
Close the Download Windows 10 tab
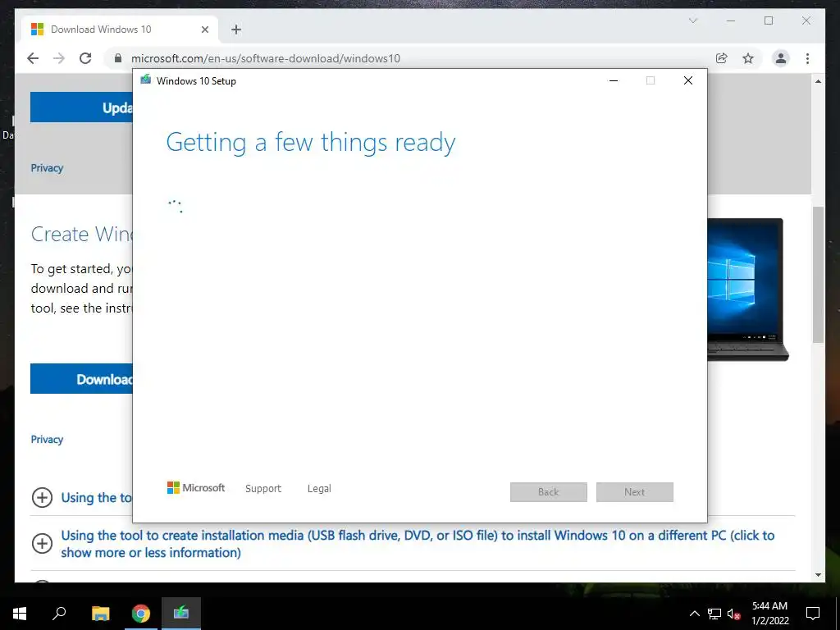pyautogui.click(x=204, y=30)
